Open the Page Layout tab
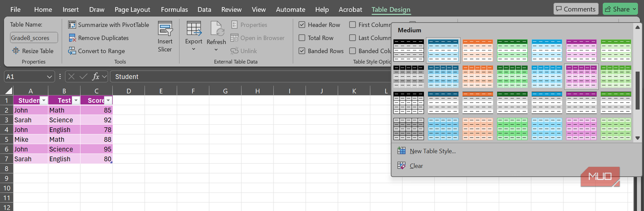The image size is (644, 211). (132, 9)
